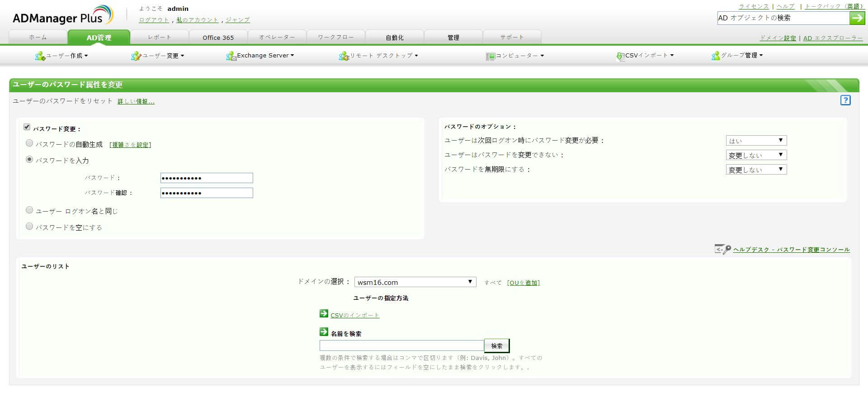The image size is (868, 402).
Task: Click the 名前を検索 text field
Action: [x=401, y=346]
